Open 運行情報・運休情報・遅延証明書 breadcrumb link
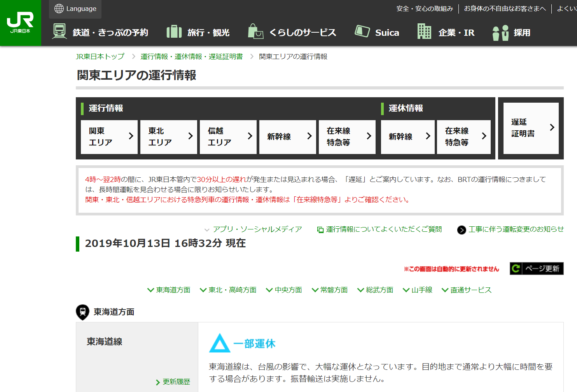The image size is (577, 392). tap(192, 57)
